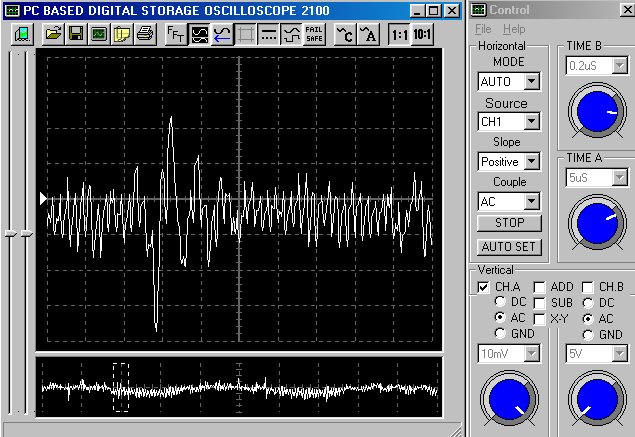Expand the trigger Source dropdown showing CH1
The height and width of the screenshot is (437, 635).
tap(531, 121)
